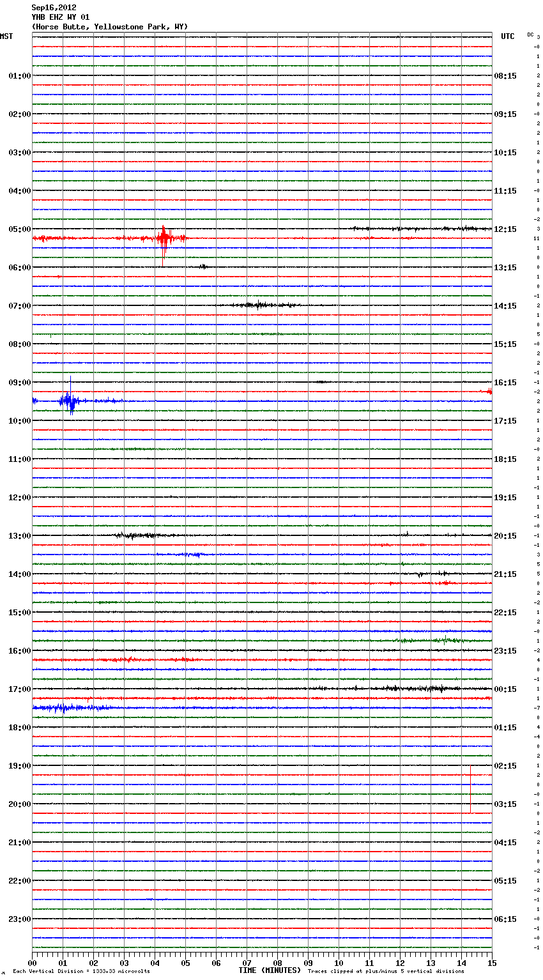This screenshot has height=980, width=543.
Task: Click minute tick label 15 on bottom axis
Action: 492,963
